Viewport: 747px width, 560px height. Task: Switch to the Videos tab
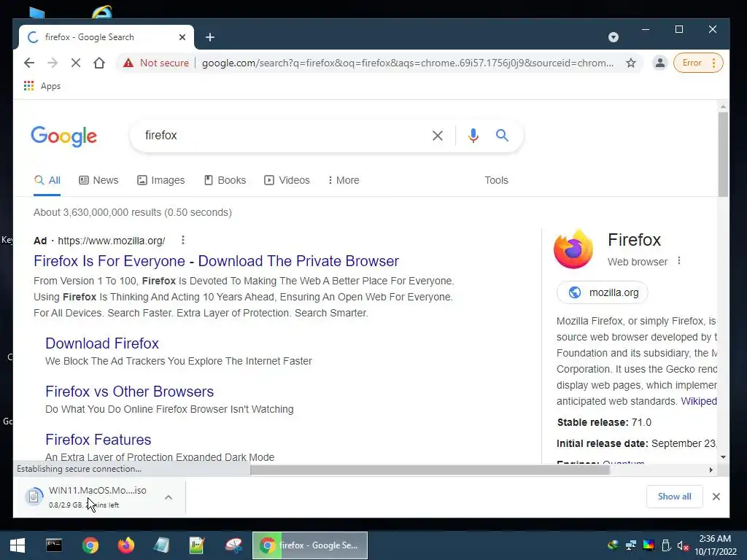[x=287, y=181]
